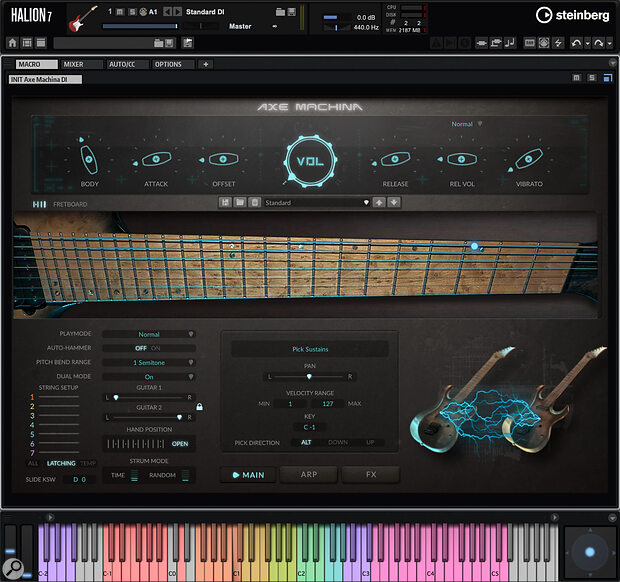Load a fretboard preset via folder icon
The height and width of the screenshot is (582, 620).
pyautogui.click(x=240, y=202)
